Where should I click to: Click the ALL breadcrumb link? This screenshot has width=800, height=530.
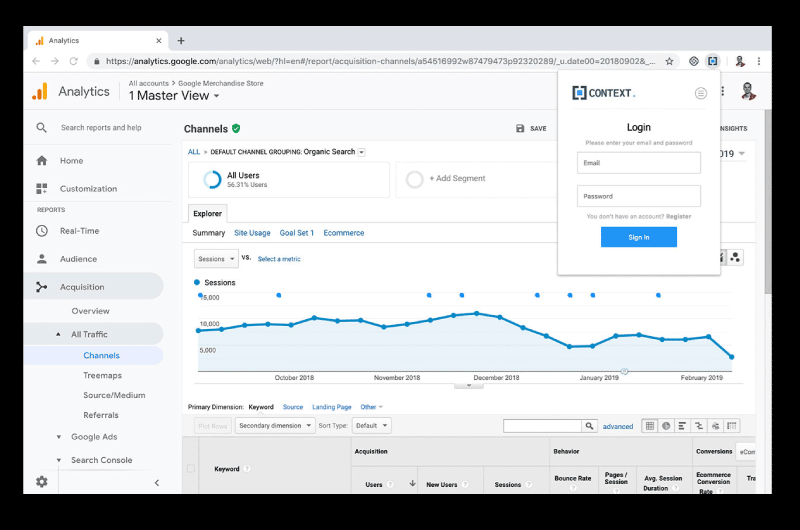[194, 152]
